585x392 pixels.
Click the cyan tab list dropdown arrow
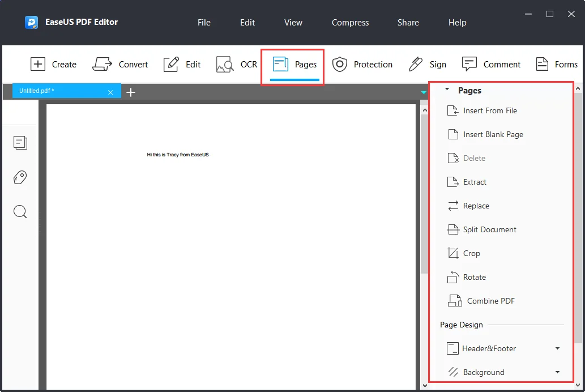pos(424,92)
